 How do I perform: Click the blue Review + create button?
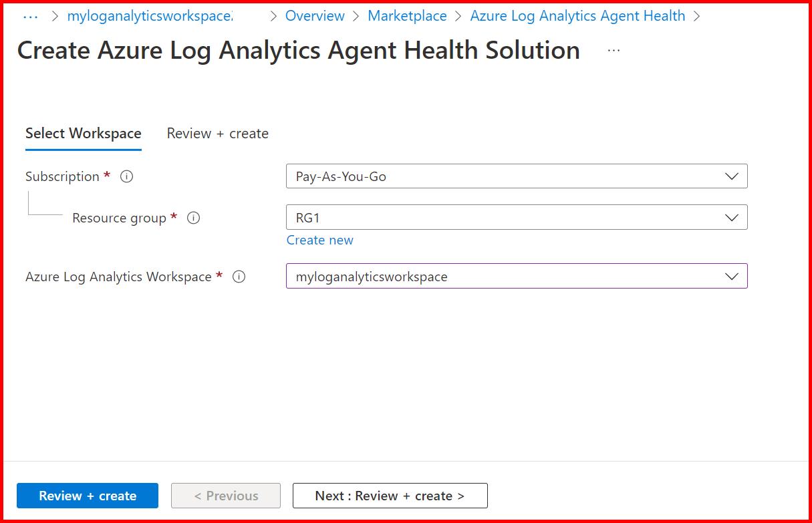88,496
